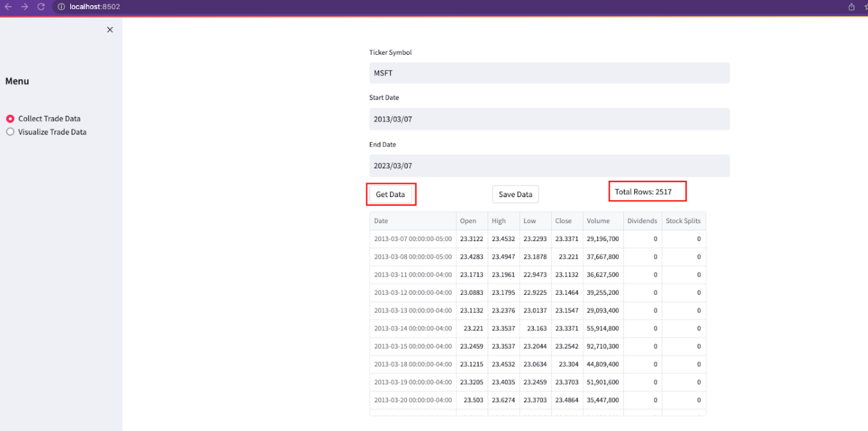The width and height of the screenshot is (868, 431).
Task: Open the browser profile icon top right
Action: 866,7
